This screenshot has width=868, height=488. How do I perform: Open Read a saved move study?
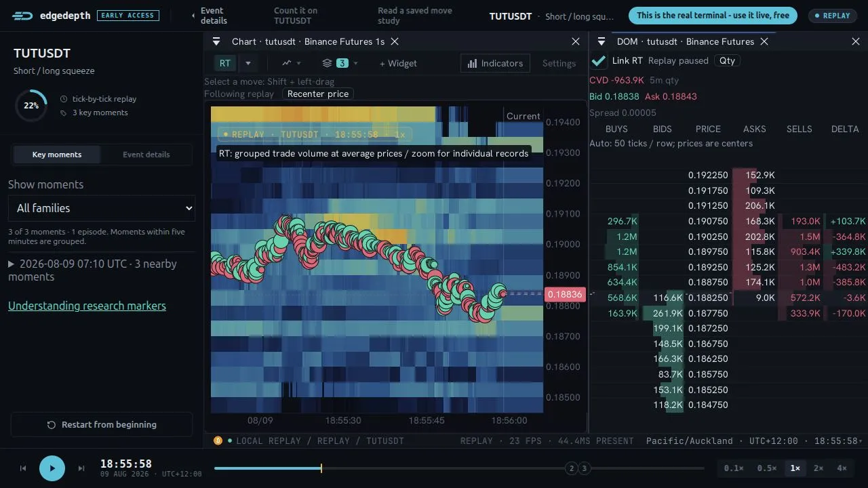click(x=415, y=16)
